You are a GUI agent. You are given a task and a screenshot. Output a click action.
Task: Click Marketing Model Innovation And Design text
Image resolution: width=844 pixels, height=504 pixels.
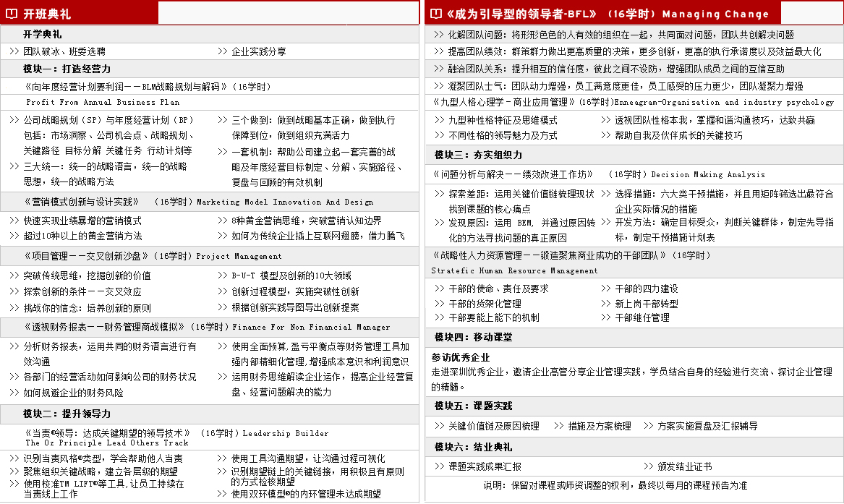[x=285, y=202]
